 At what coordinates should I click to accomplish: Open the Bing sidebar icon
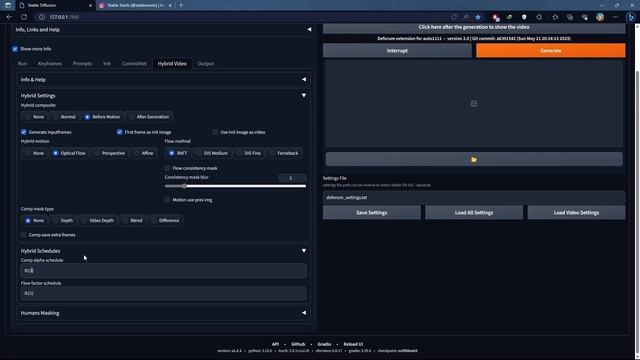click(631, 17)
